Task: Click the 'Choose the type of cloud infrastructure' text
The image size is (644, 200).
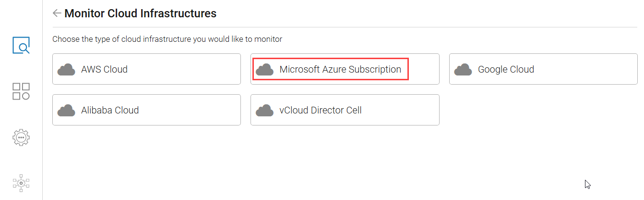Action: [167, 39]
